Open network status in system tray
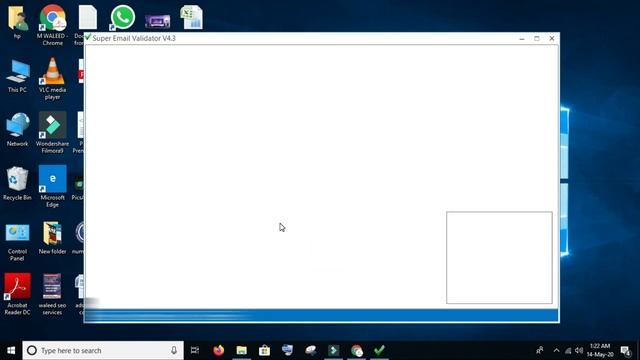Image resolution: width=640 pixels, height=360 pixels. click(x=568, y=350)
